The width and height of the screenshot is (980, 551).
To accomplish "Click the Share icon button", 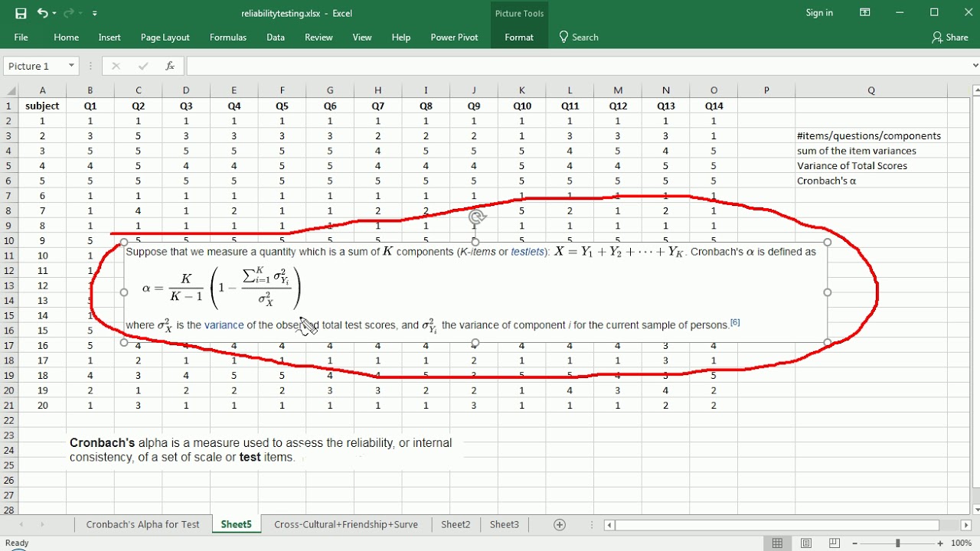I will 950,37.
